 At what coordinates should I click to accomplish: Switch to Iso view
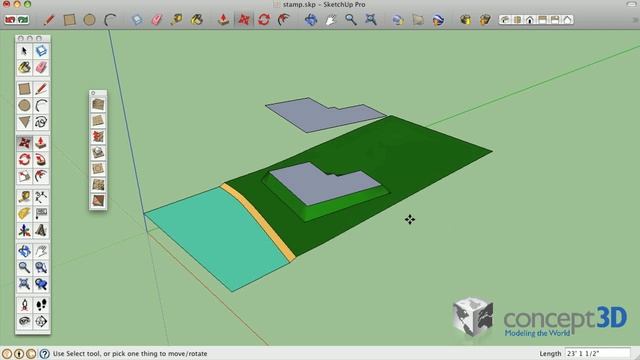[505, 20]
